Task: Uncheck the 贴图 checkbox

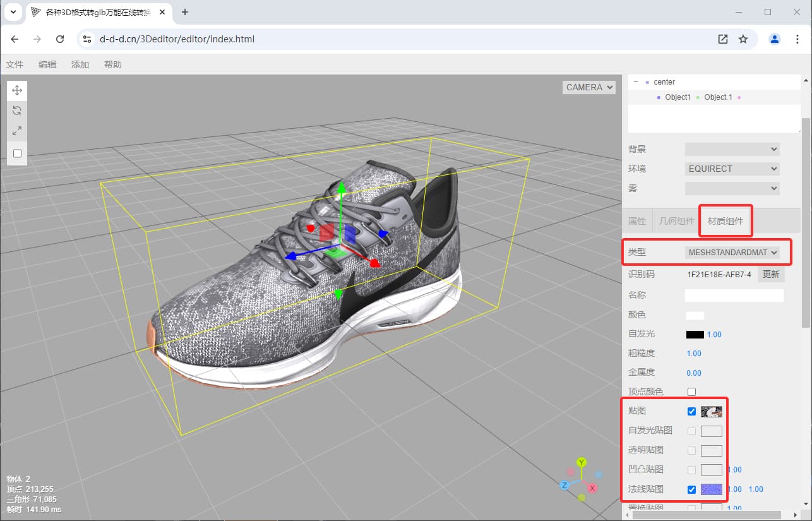Action: (692, 411)
